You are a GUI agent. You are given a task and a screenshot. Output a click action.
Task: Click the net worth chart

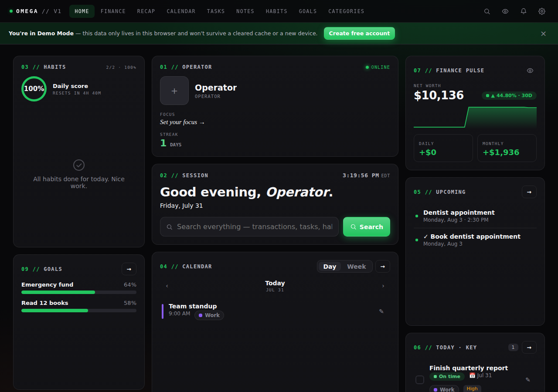tap(475, 117)
